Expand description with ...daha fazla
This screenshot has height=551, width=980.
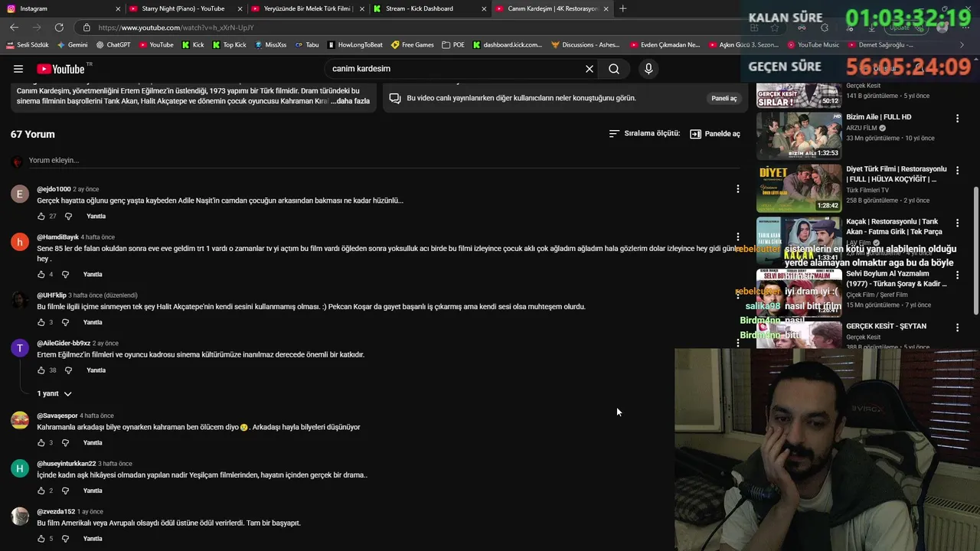[350, 101]
